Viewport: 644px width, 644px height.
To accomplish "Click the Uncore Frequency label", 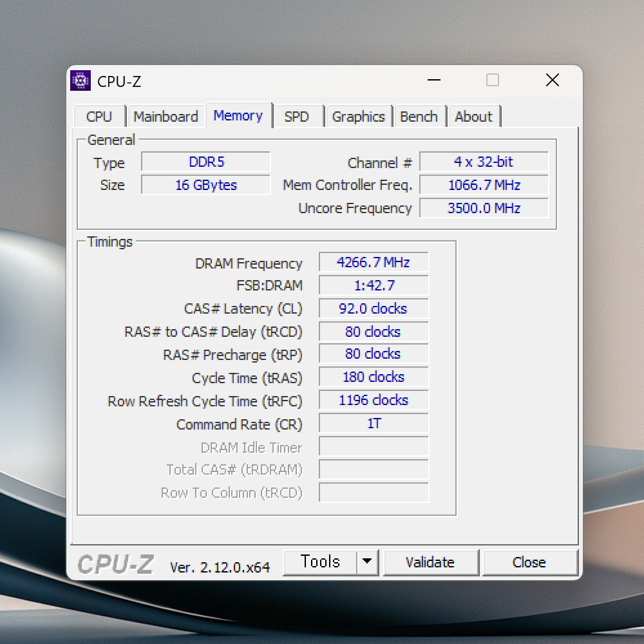I will coord(355,208).
